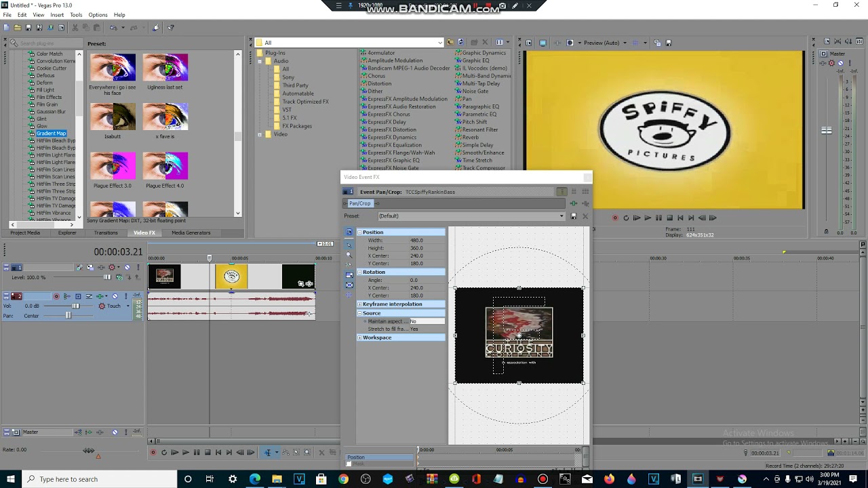Select the Plague Effect 3.0 preset thumbnail
The image size is (868, 488).
(113, 166)
